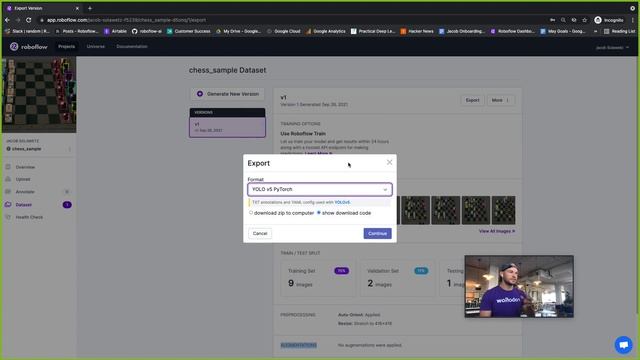Open the Google Analytics bookmark
The width and height of the screenshot is (640, 360).
pos(325,31)
